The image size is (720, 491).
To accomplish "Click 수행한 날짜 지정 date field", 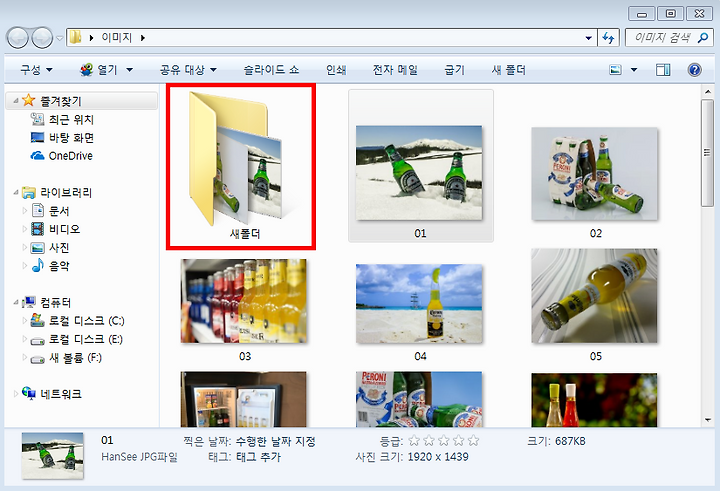I will 276,441.
